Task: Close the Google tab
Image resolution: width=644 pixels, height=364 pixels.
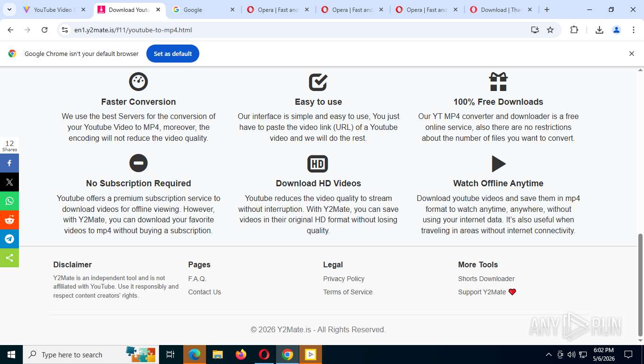Action: tap(233, 9)
